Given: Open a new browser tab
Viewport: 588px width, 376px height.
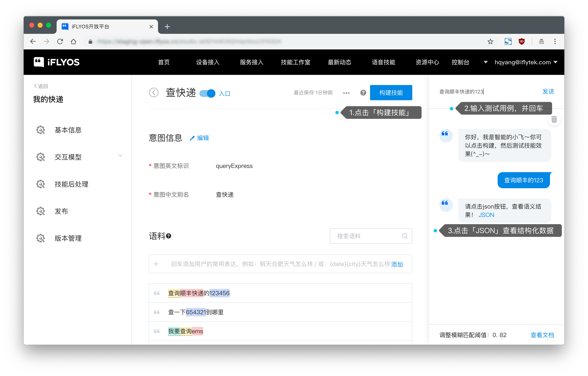Looking at the screenshot, I should pyautogui.click(x=167, y=27).
